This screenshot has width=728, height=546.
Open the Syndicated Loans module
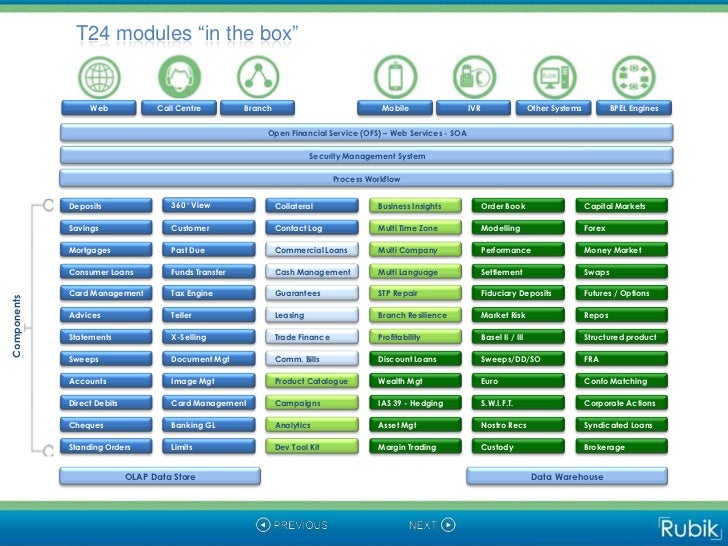point(622,425)
